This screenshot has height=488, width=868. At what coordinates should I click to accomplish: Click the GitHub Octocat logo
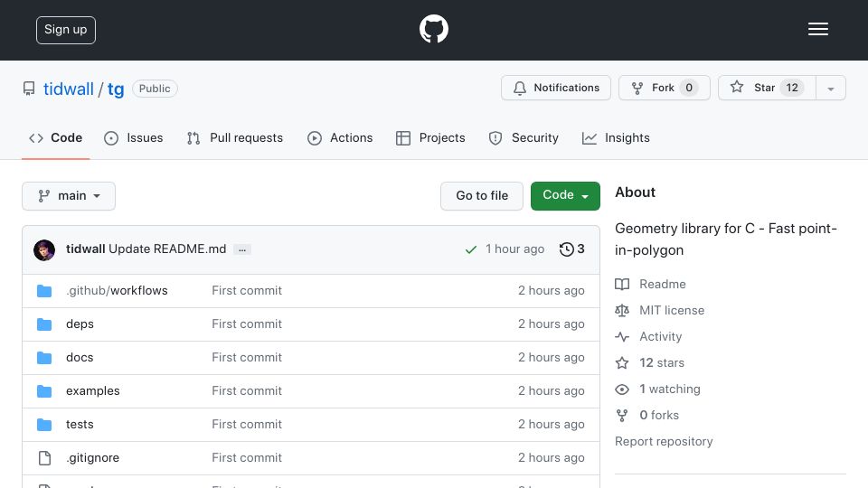pyautogui.click(x=433, y=29)
